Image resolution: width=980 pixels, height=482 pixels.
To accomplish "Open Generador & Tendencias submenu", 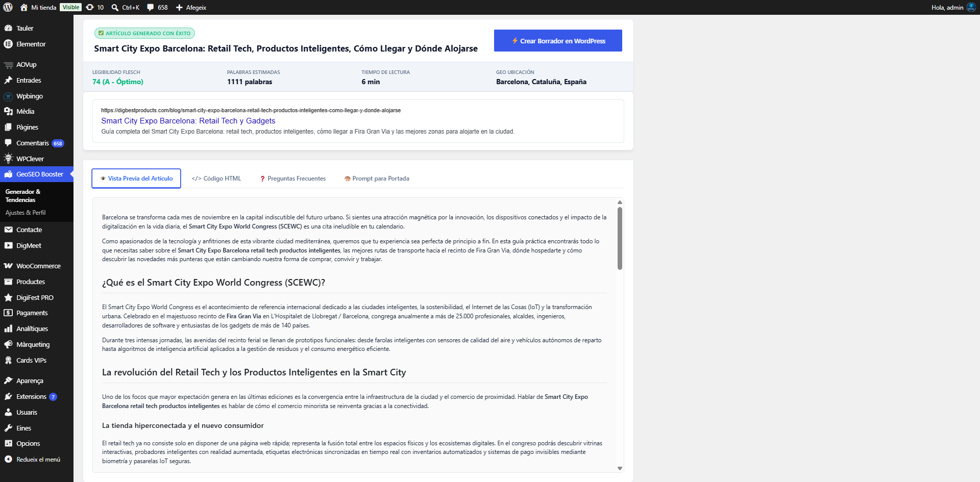I will tap(23, 196).
